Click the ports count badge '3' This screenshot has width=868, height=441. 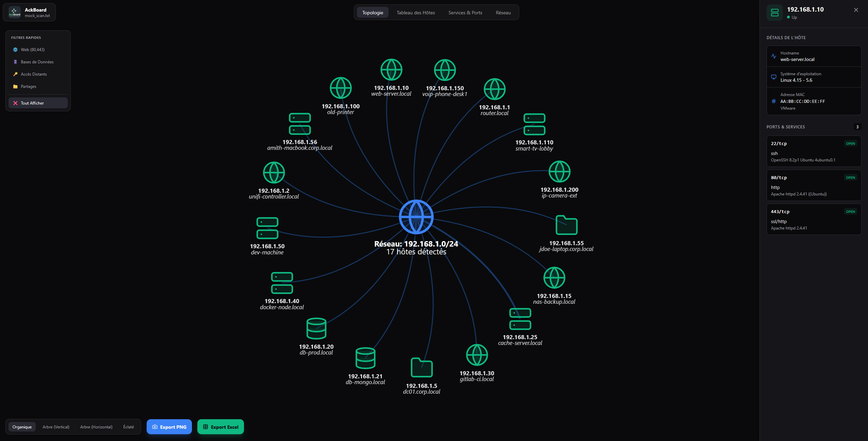pyautogui.click(x=857, y=127)
